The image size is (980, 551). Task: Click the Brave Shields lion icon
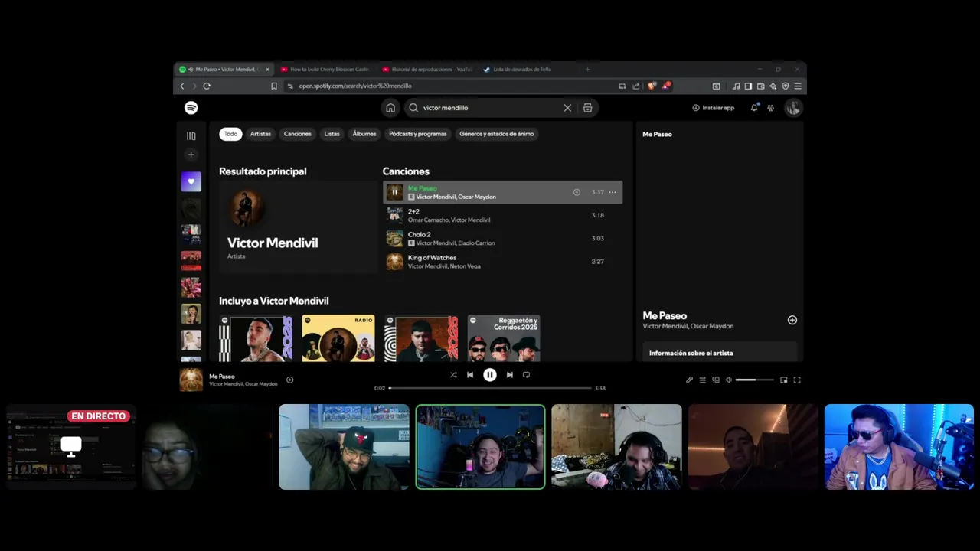[x=652, y=86]
